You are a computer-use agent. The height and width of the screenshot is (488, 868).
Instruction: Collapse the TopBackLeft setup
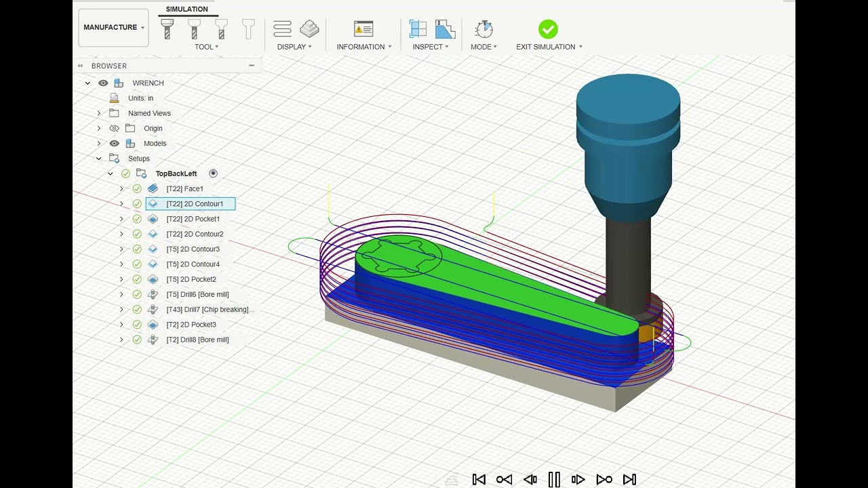click(x=111, y=174)
